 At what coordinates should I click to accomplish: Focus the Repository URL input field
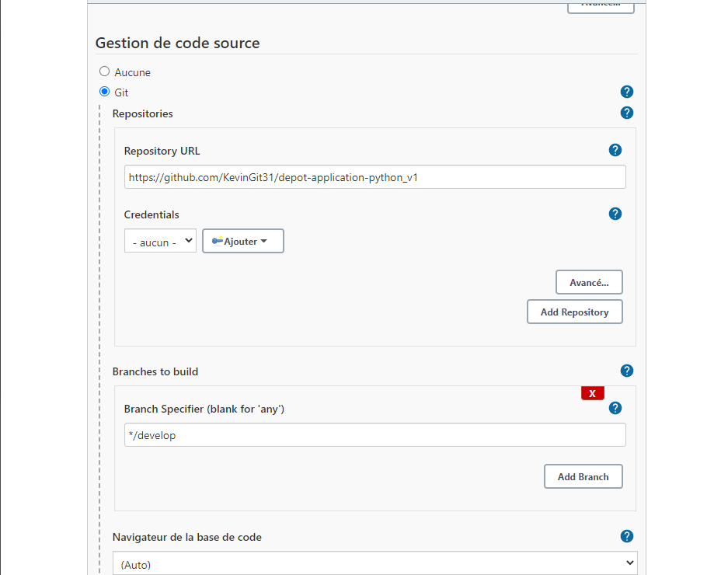(375, 177)
